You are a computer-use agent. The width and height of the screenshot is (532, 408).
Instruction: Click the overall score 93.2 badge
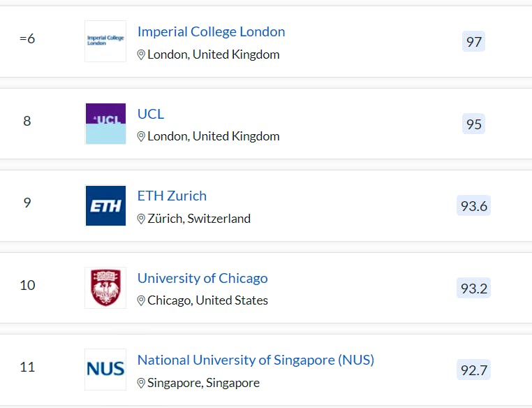point(473,288)
